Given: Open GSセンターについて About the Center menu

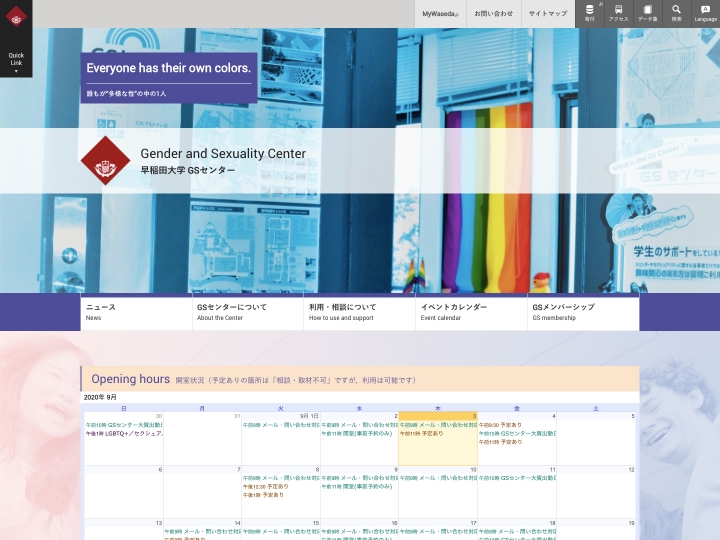Looking at the screenshot, I should pyautogui.click(x=248, y=312).
